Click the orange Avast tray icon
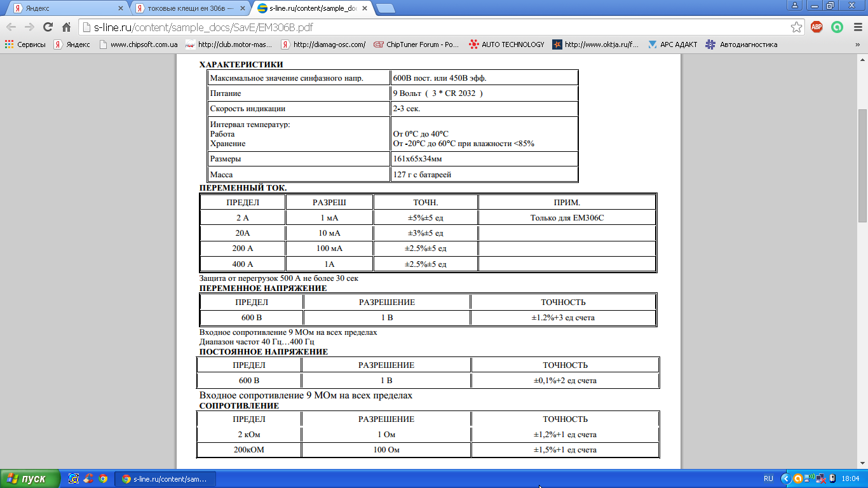 798,479
